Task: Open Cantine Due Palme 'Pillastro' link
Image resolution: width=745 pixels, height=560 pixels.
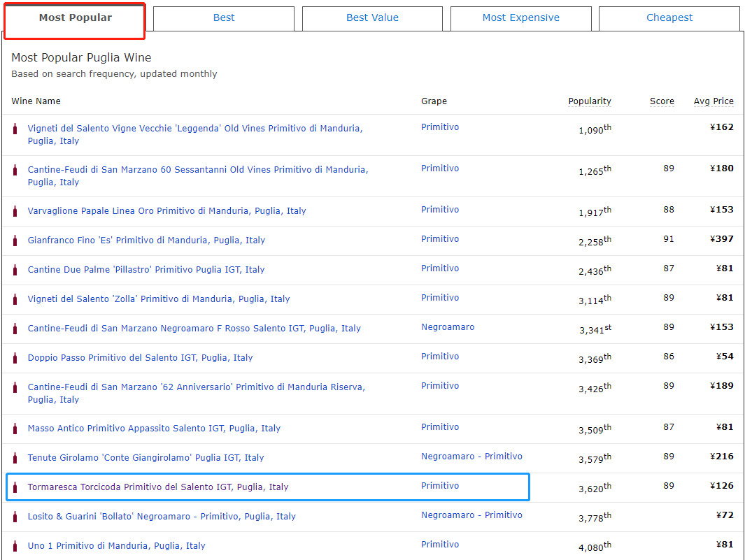Action: pyautogui.click(x=146, y=270)
